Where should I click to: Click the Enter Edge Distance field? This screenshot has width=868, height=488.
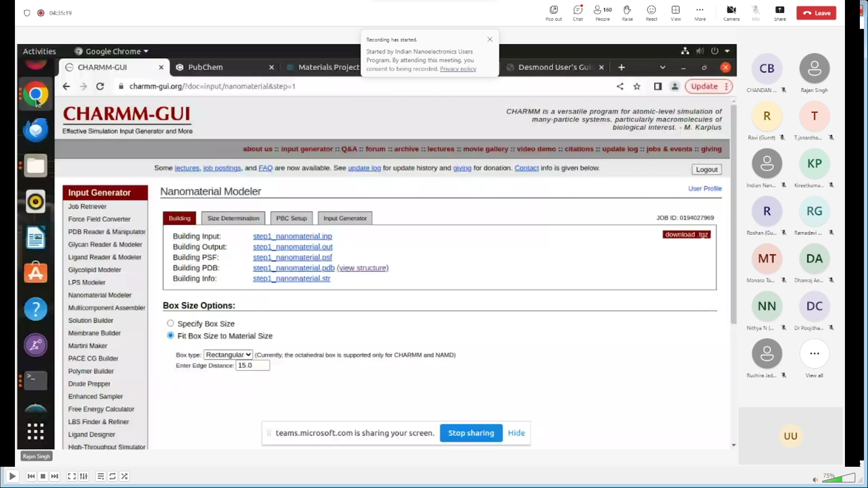[x=253, y=365]
